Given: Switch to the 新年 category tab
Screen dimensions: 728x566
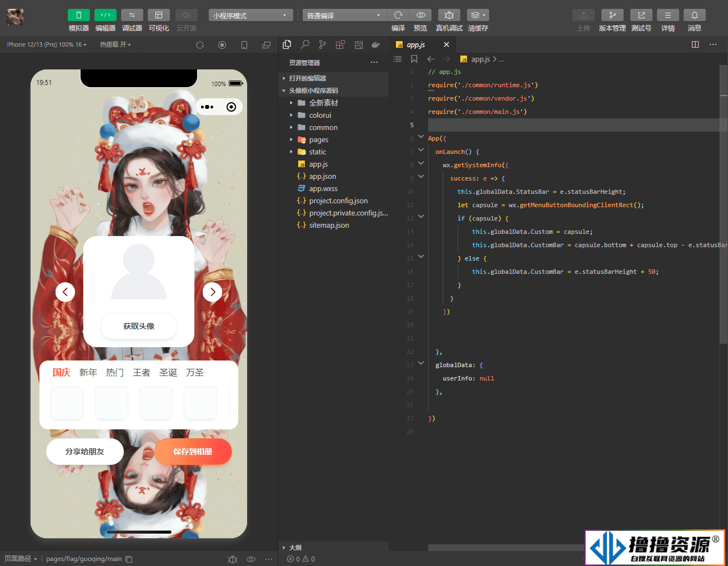Looking at the screenshot, I should (x=88, y=372).
